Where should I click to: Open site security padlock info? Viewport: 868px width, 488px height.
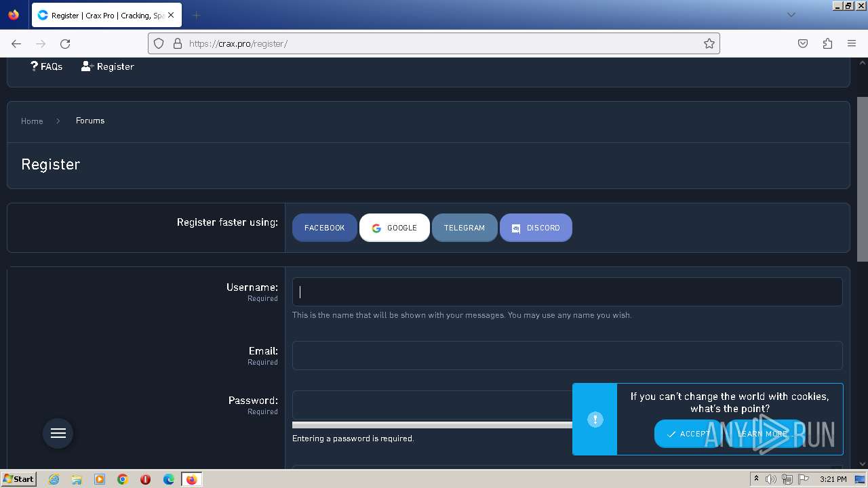(x=178, y=43)
